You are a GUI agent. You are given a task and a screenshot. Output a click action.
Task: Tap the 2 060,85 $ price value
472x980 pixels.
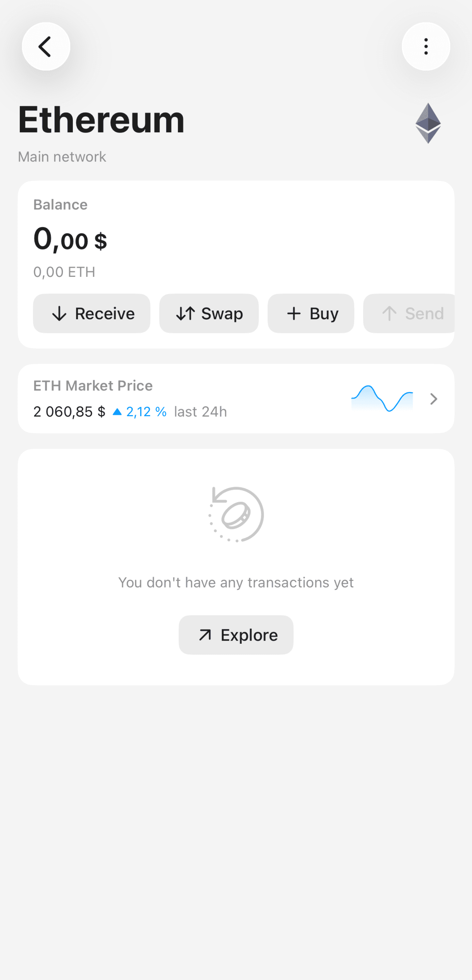point(69,412)
